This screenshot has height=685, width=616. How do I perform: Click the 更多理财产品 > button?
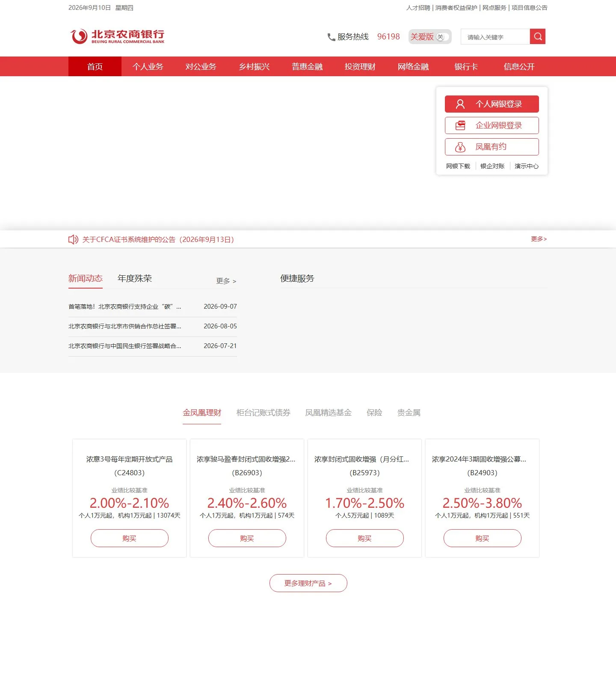[308, 583]
